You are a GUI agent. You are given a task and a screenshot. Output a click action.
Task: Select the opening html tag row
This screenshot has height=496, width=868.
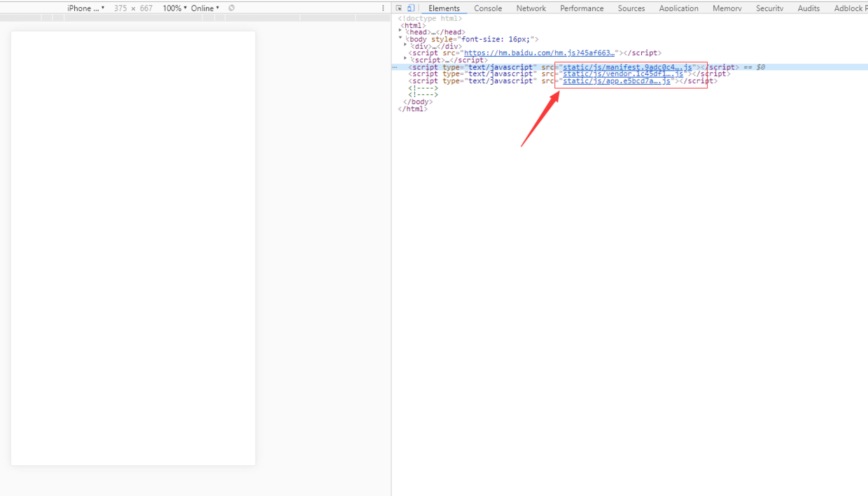(x=413, y=25)
